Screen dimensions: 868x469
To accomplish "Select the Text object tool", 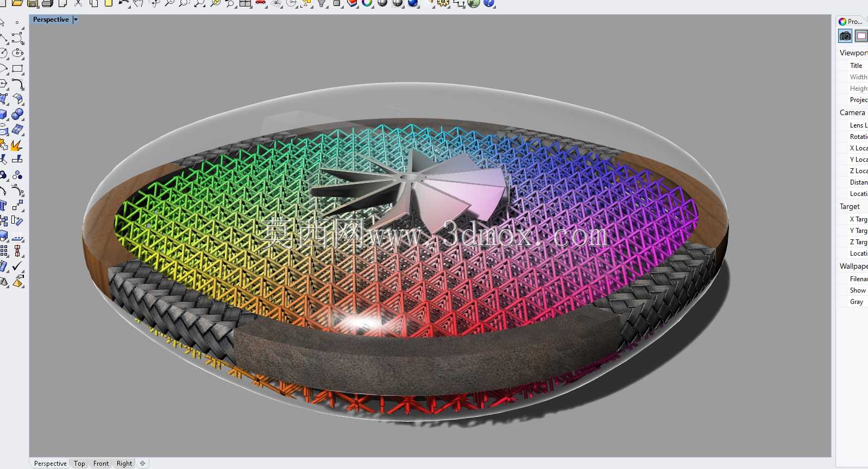I will 3,205.
